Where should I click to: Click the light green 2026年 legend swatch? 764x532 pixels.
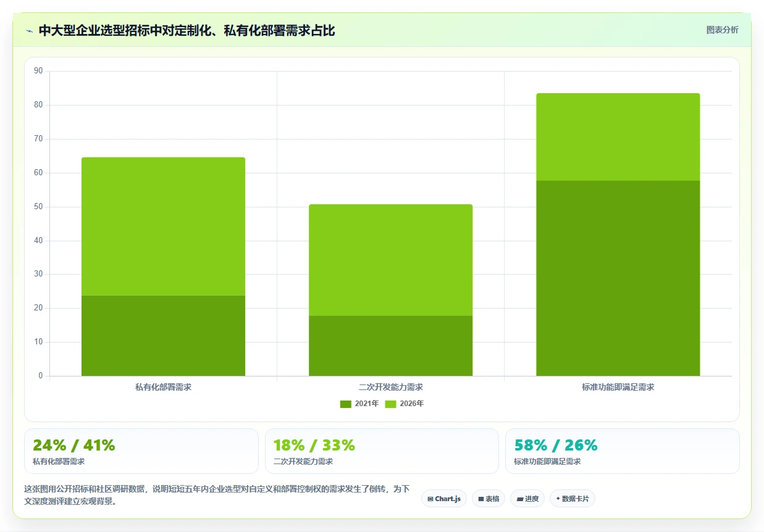click(x=391, y=404)
